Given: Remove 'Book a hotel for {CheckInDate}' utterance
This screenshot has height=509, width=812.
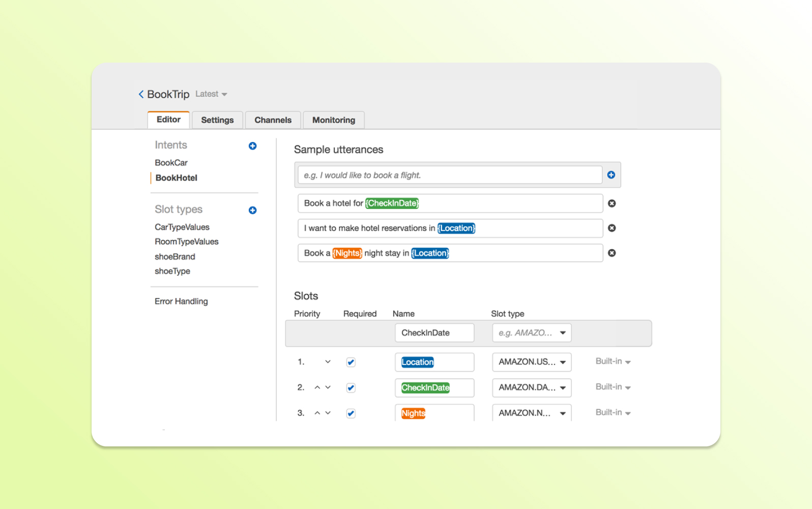Looking at the screenshot, I should pos(612,203).
